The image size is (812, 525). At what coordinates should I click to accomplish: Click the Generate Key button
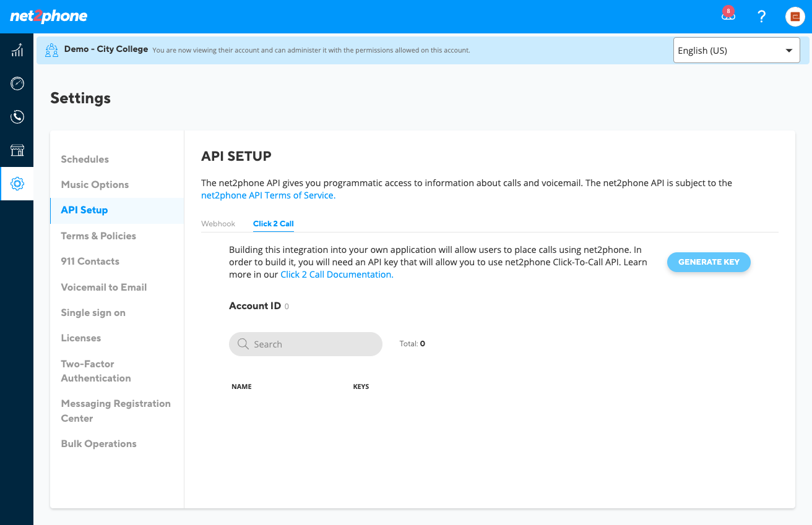tap(709, 262)
